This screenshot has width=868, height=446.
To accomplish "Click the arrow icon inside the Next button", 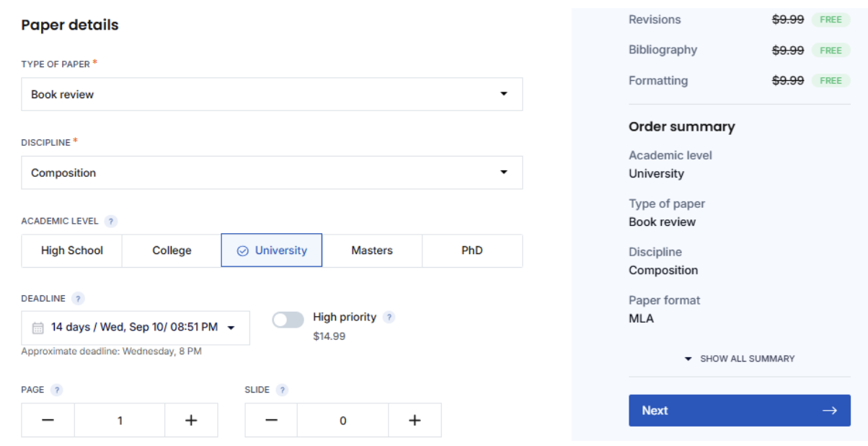I will pyautogui.click(x=830, y=410).
